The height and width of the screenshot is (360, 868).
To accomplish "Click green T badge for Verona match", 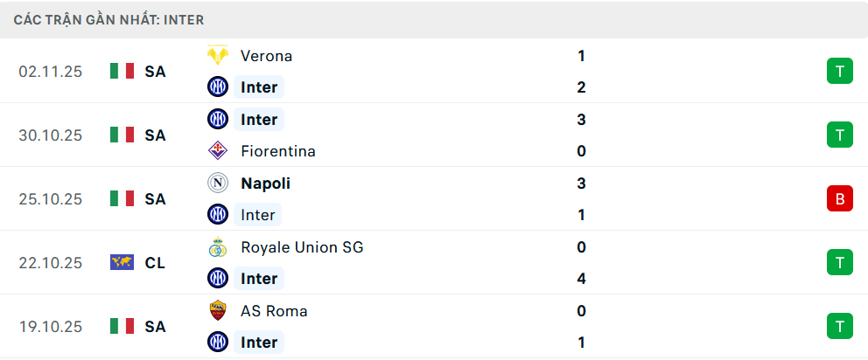I will [x=839, y=72].
